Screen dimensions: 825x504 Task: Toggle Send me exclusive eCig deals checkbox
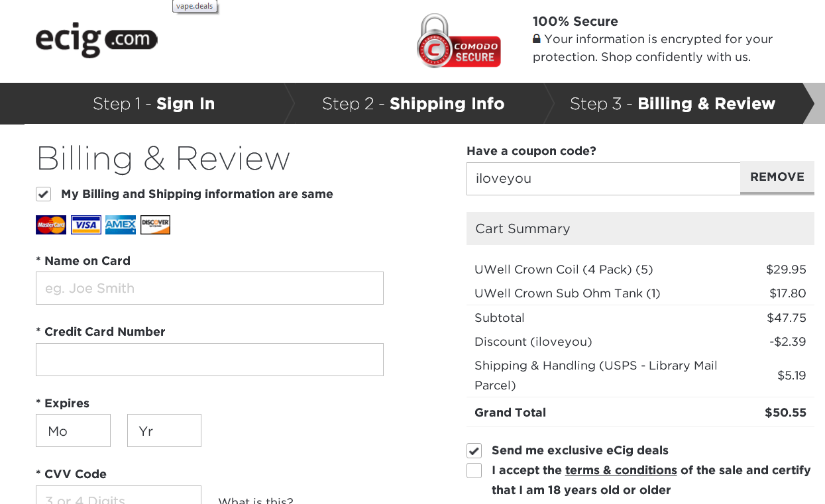tap(474, 451)
